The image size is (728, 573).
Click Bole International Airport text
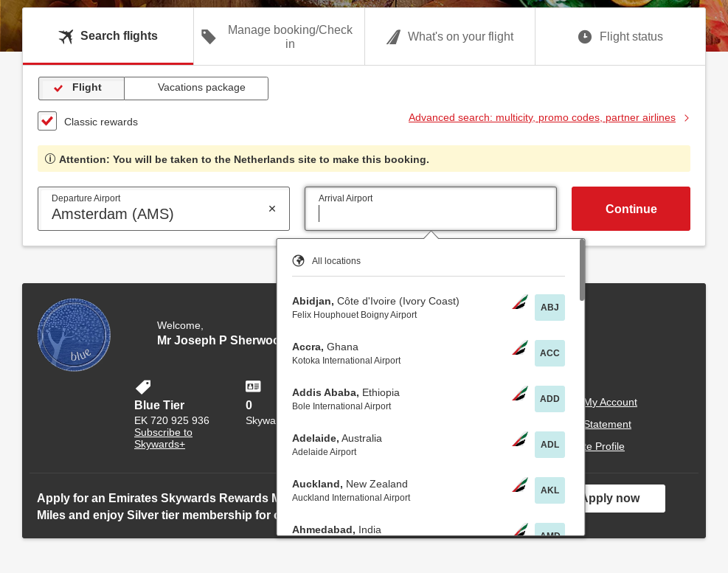pos(342,406)
